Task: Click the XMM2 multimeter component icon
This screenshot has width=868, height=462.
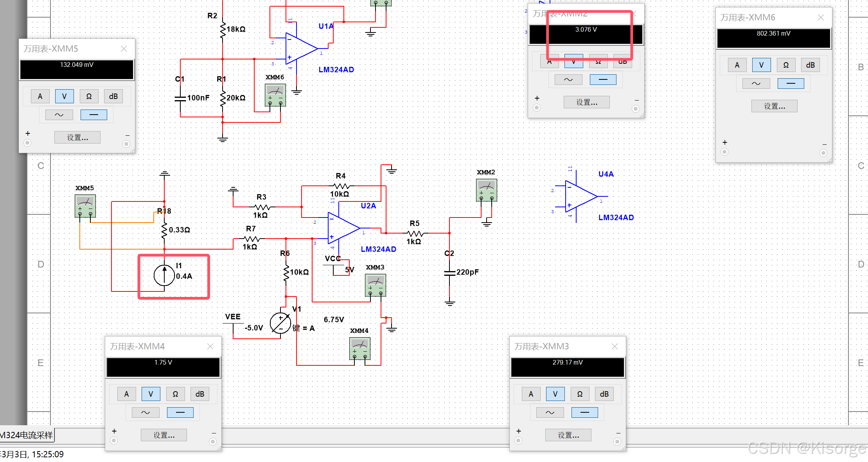Action: [486, 190]
